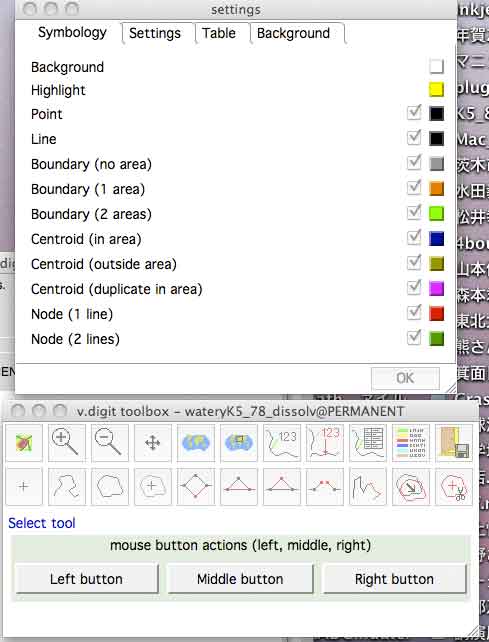This screenshot has height=642, width=489.
Task: Click the Middle button action button
Action: 240,579
